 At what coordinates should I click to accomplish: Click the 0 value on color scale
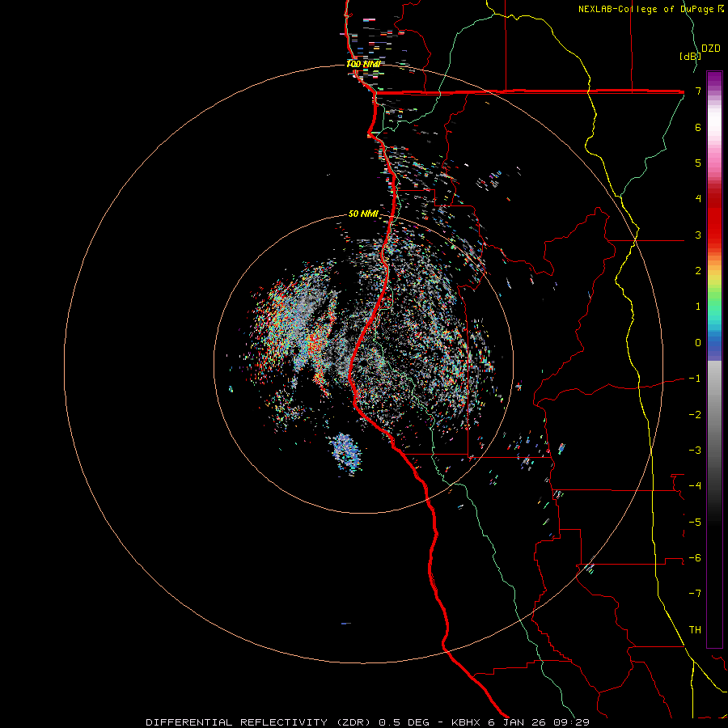click(x=698, y=343)
